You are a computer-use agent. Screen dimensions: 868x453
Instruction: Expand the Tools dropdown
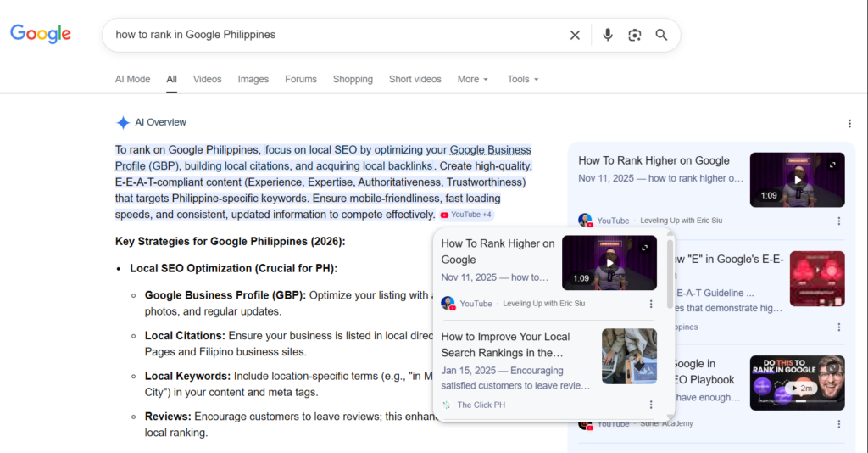522,79
